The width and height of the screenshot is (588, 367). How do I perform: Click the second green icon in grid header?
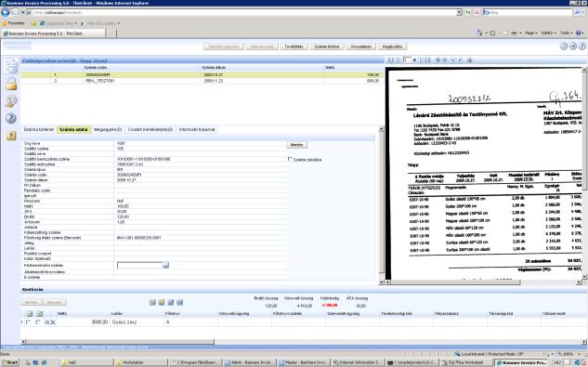[39, 313]
